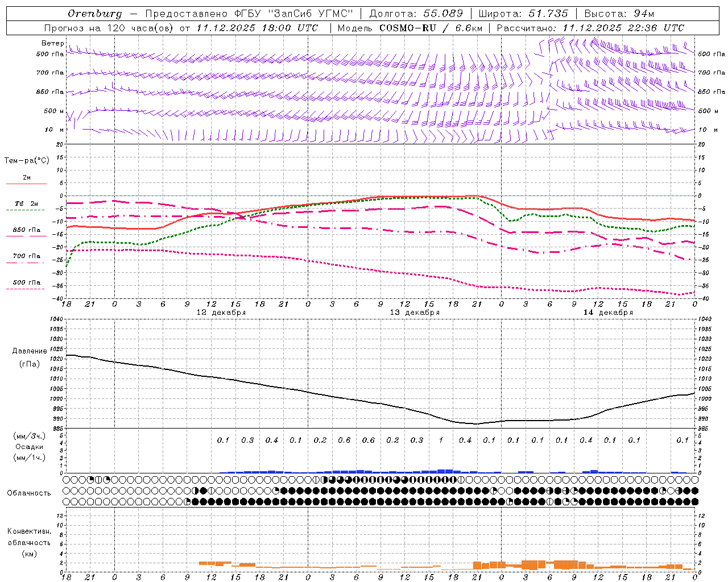
Task: Click the "(мм/1ч.)" precipitation unit label
Action: (30, 458)
